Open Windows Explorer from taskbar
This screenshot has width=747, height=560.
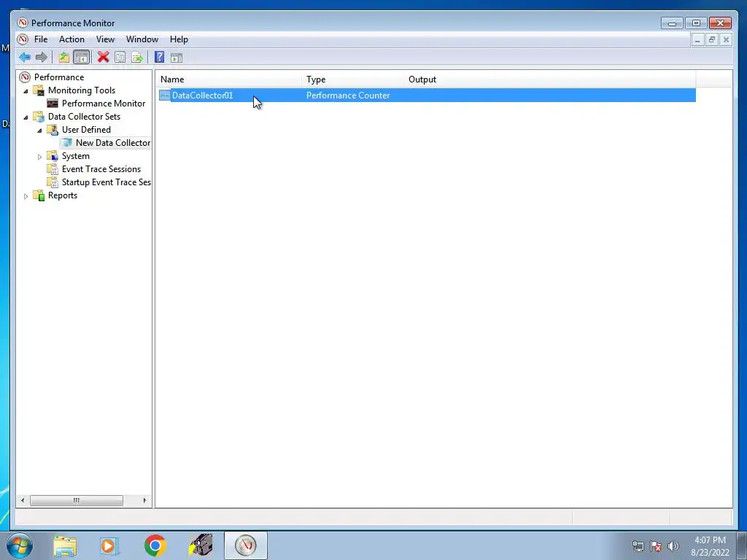click(x=65, y=545)
